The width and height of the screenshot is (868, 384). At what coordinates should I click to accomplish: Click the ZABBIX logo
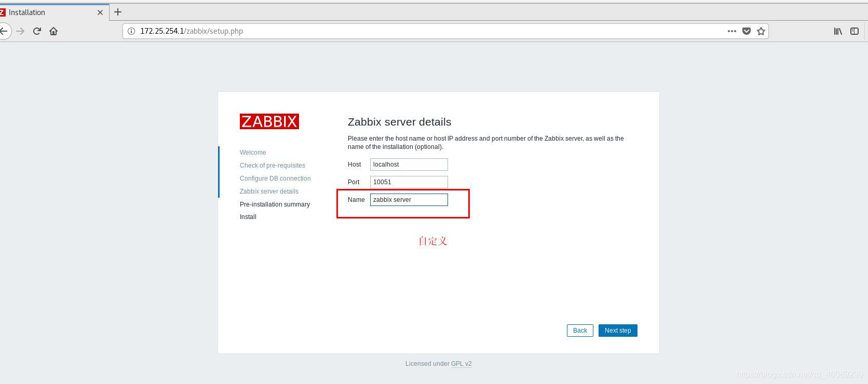point(269,121)
